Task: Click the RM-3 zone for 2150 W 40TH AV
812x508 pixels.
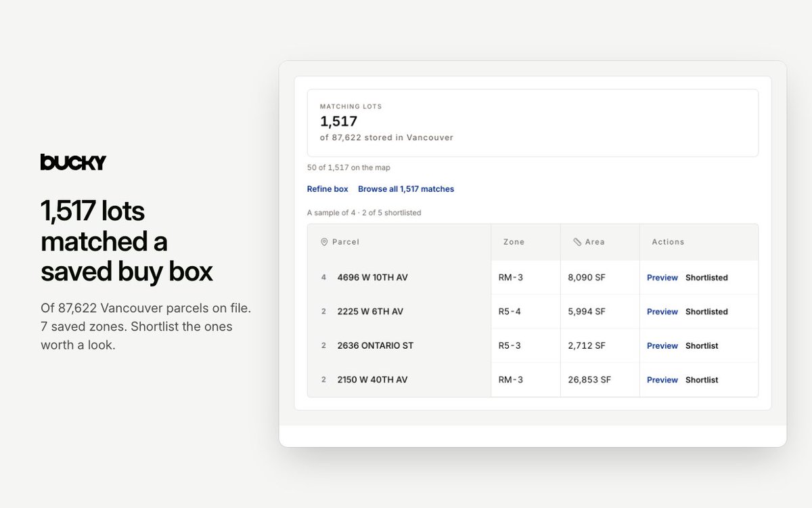Action: [511, 380]
